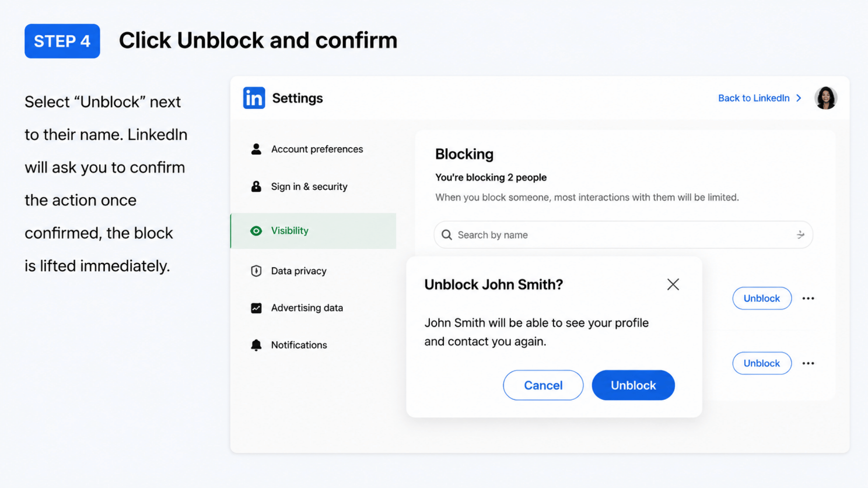Click the chevron after Back to LinkedIn
The width and height of the screenshot is (868, 488).
coord(799,98)
